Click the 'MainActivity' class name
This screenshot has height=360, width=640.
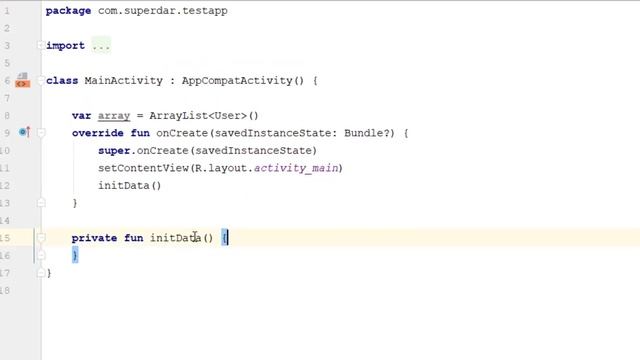(x=123, y=81)
